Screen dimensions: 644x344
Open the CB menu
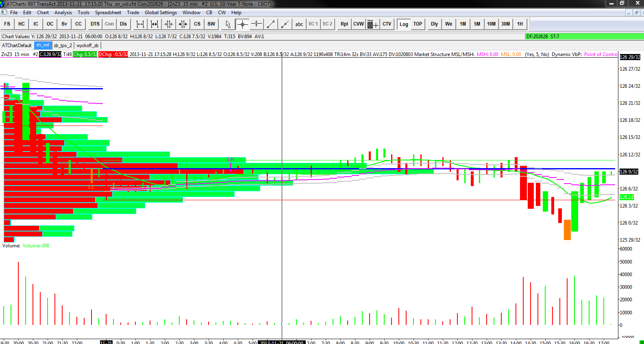[209, 13]
